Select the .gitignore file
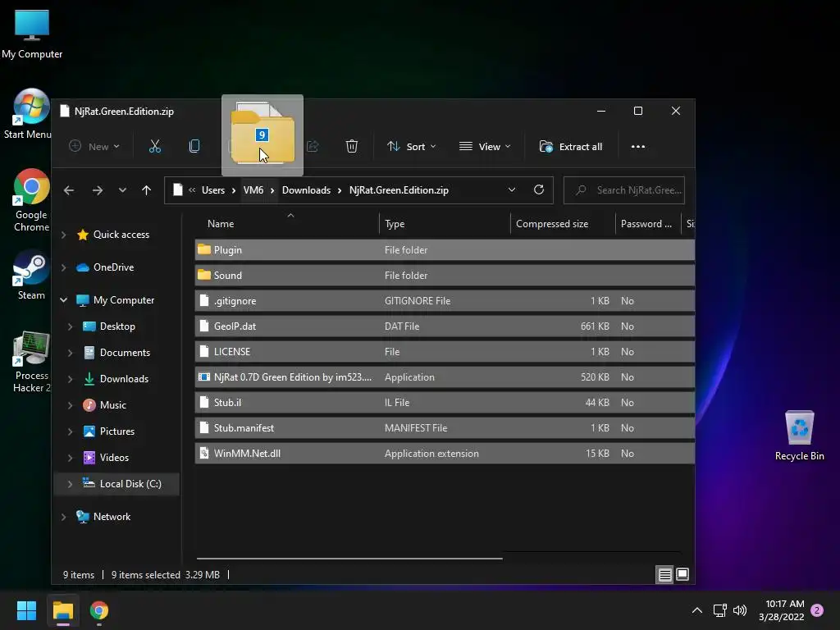This screenshot has height=630, width=840. point(445,300)
